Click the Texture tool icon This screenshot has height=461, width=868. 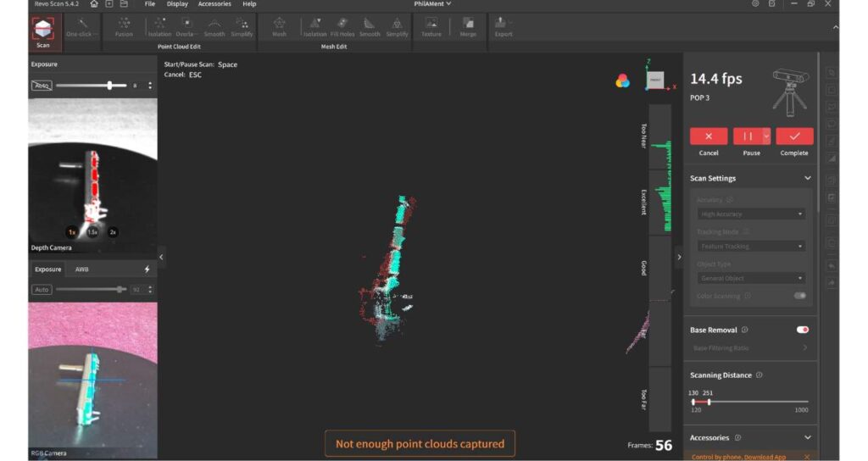pyautogui.click(x=431, y=27)
